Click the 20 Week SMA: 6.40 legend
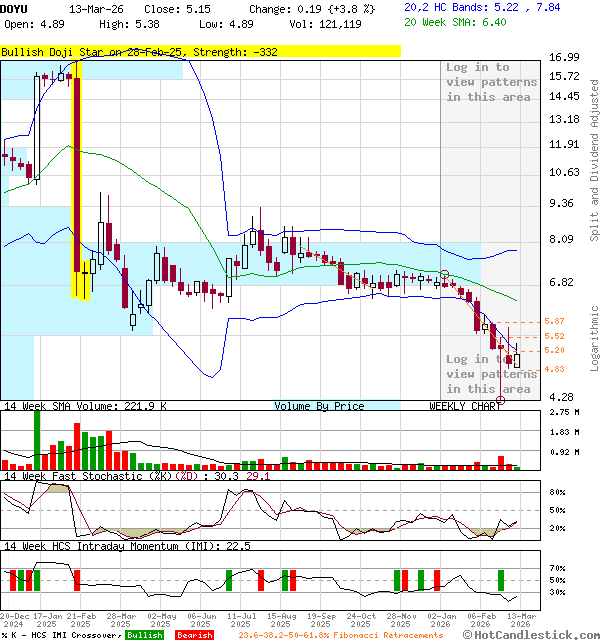 click(x=456, y=23)
